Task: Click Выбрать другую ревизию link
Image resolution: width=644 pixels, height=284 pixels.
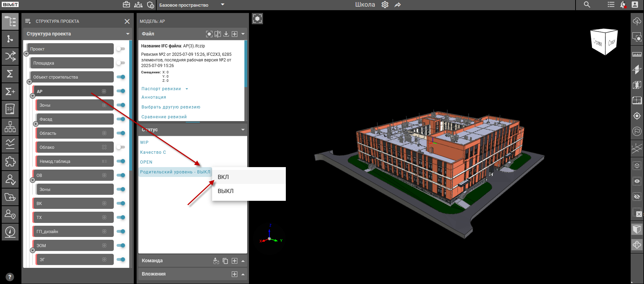Action: 171,107
